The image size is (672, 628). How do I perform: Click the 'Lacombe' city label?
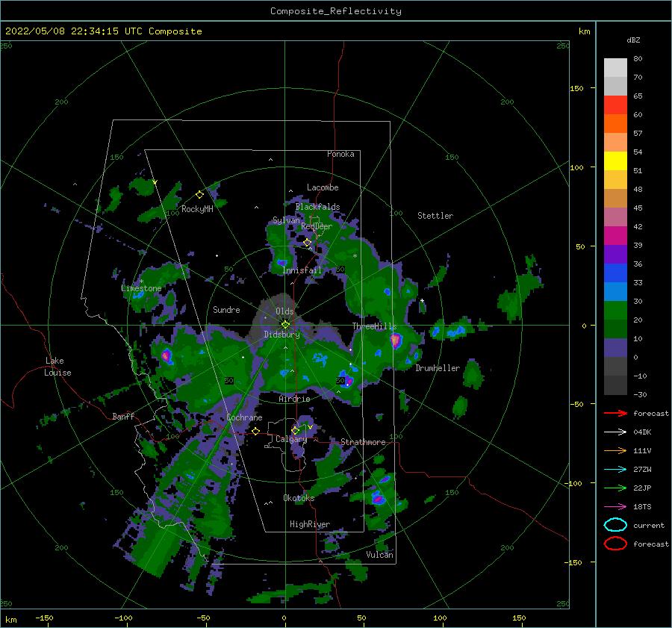(323, 187)
